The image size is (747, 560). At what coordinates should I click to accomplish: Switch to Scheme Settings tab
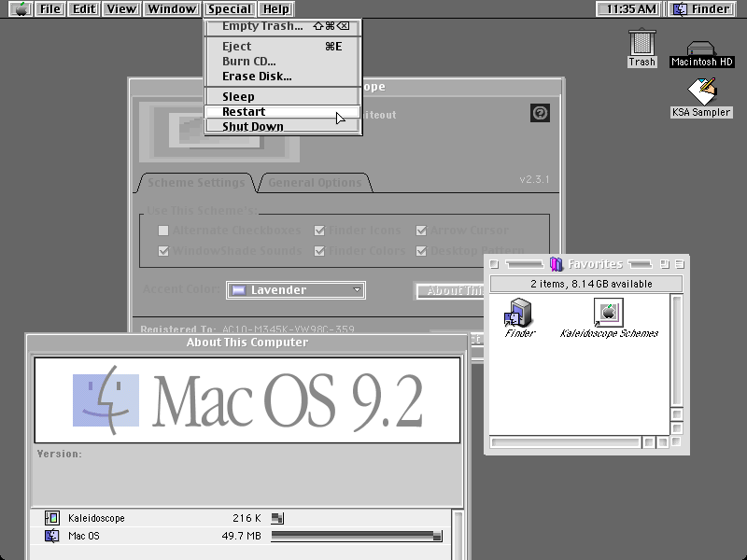[x=196, y=182]
